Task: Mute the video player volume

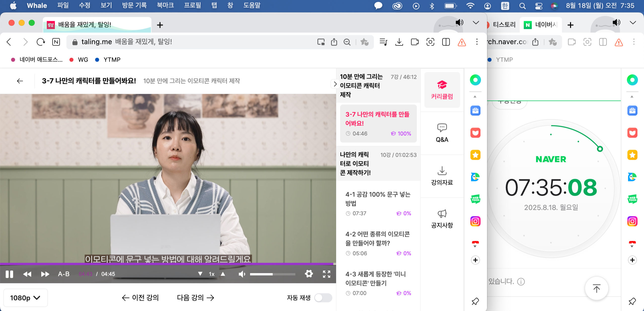Action: coord(242,274)
